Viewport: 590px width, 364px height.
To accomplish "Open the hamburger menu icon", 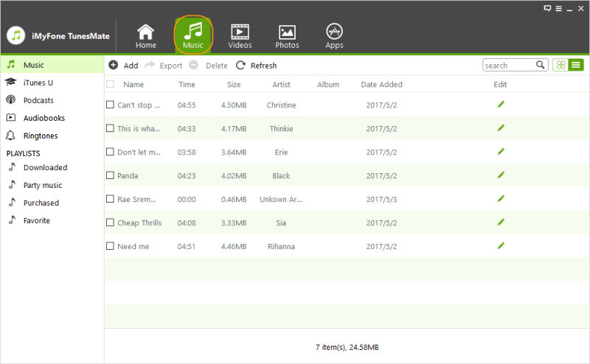I will tap(559, 8).
